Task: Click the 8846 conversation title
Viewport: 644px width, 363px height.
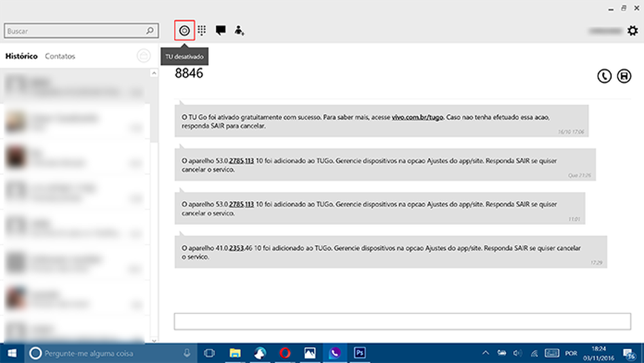Action: [x=189, y=73]
